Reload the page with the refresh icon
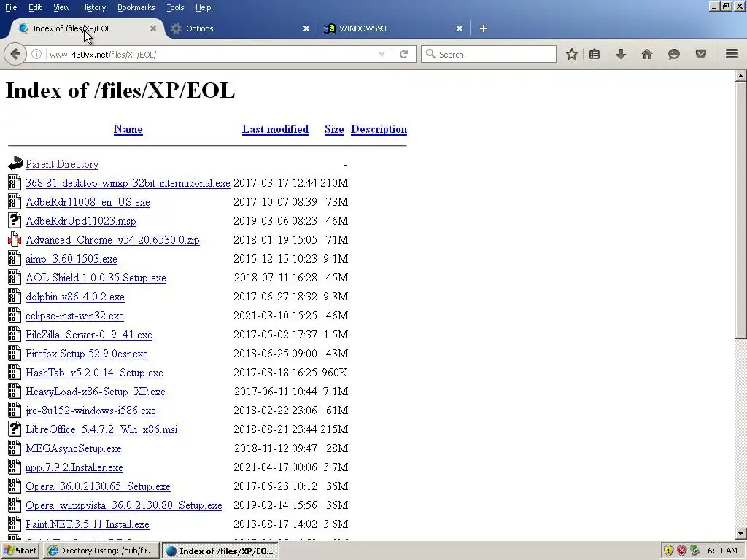This screenshot has height=560, width=747. [403, 54]
